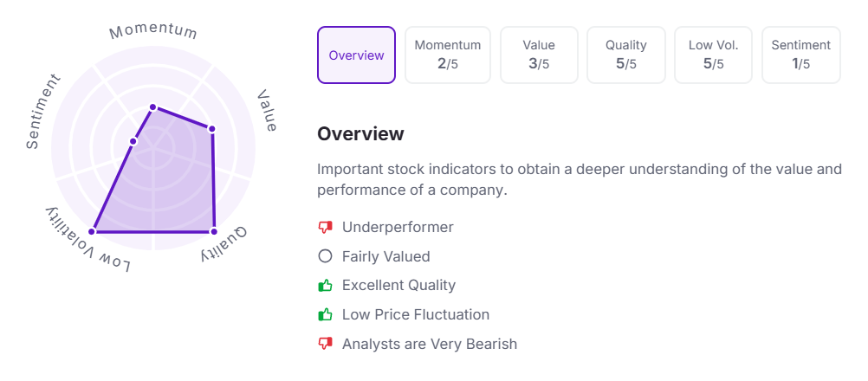This screenshot has height=381, width=868.
Task: Click the Very Bearish thumbs-down icon
Action: pos(326,344)
